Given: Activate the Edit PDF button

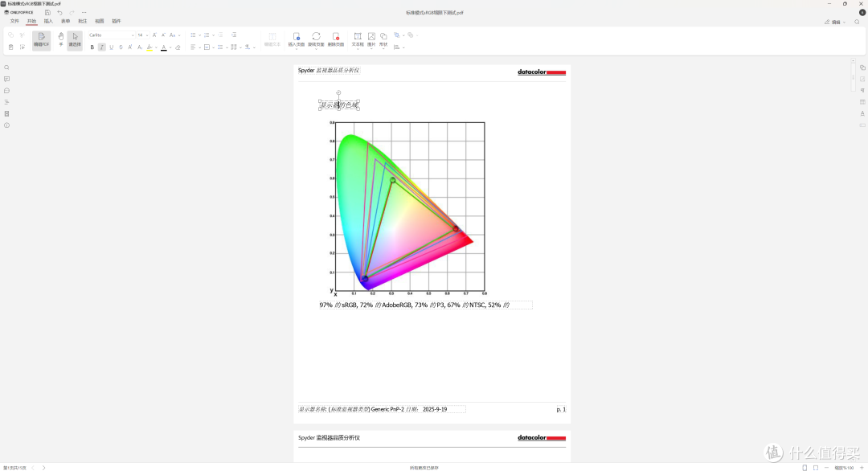Looking at the screenshot, I should pos(42,39).
